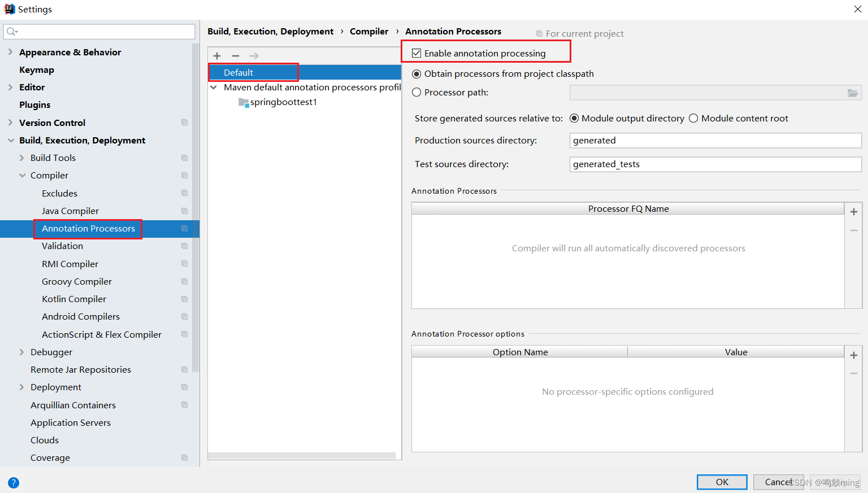Expand Deployment node
This screenshot has height=493, width=868.
coord(22,387)
